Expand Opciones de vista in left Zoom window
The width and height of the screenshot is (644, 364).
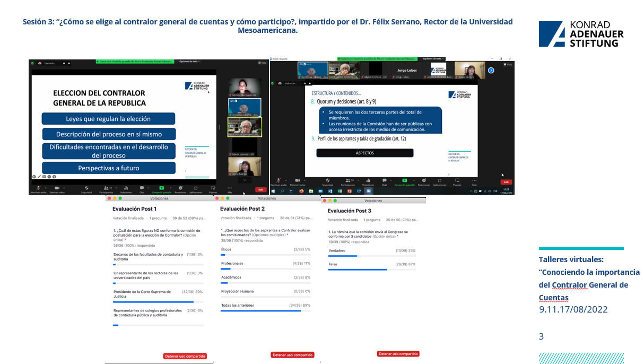[x=189, y=62]
